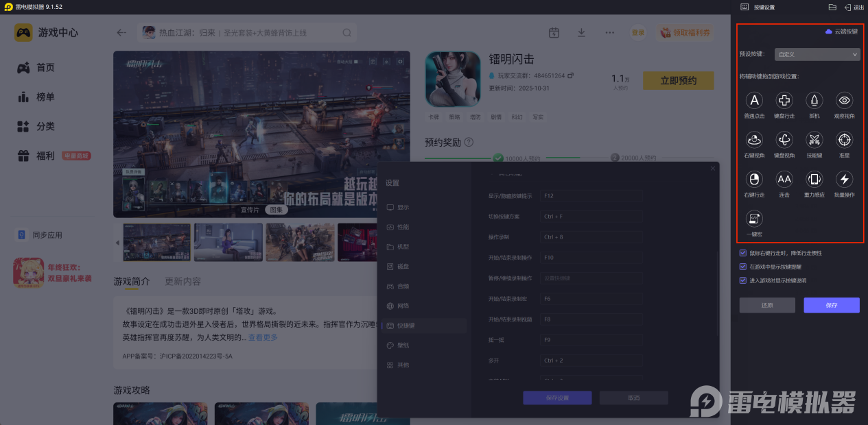Click the F8 field for 开始/结束录制视频
Image resolution: width=868 pixels, height=425 pixels.
(591, 319)
